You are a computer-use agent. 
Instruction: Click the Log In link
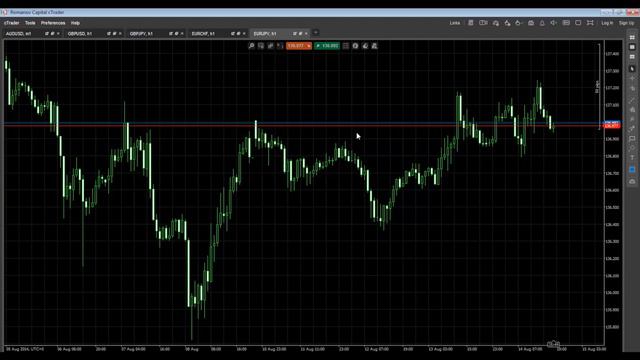(607, 23)
